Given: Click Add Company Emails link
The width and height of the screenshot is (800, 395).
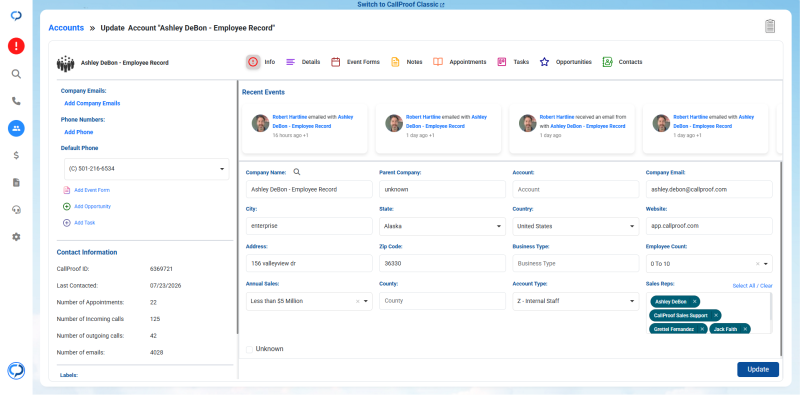Looking at the screenshot, I should [92, 103].
